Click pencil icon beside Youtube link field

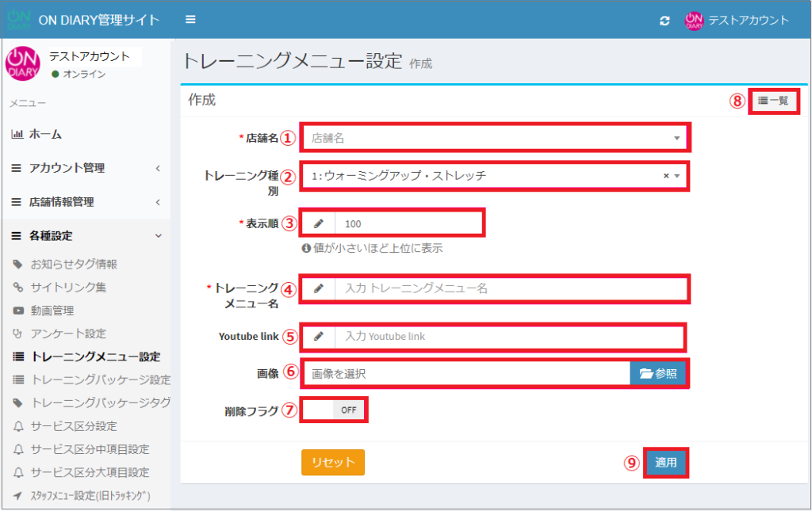[x=318, y=336]
